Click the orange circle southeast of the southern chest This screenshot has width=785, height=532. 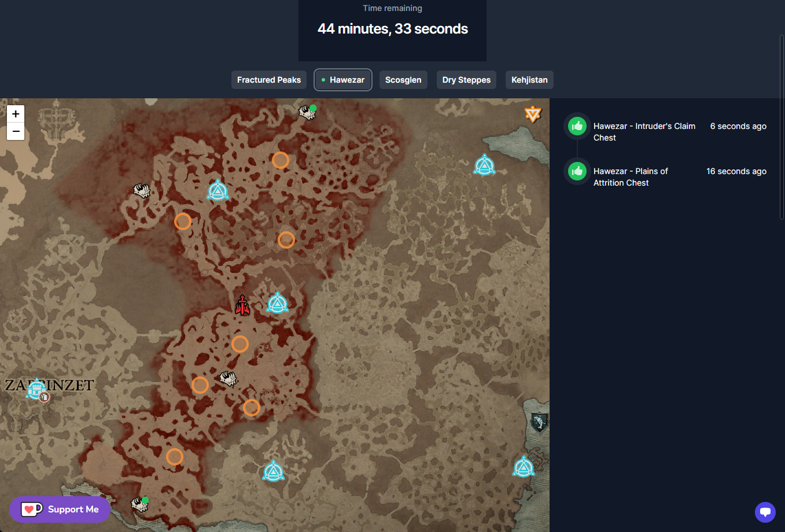tap(252, 408)
